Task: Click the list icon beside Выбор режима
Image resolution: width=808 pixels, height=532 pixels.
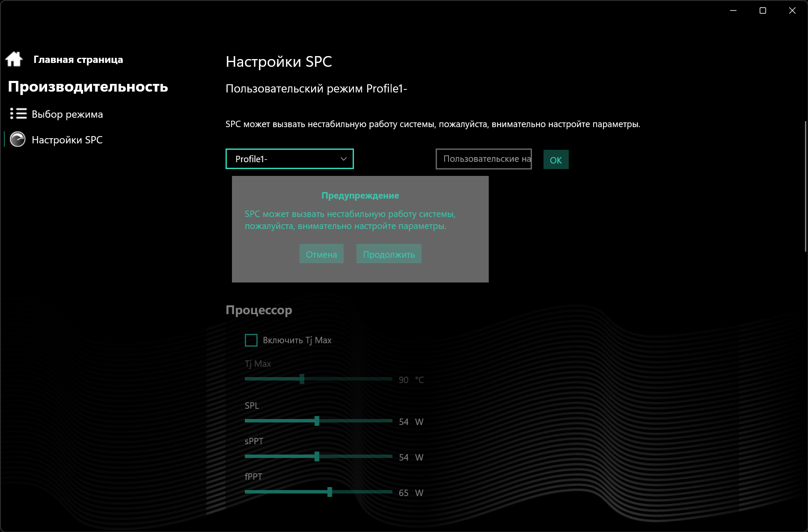Action: [x=18, y=114]
